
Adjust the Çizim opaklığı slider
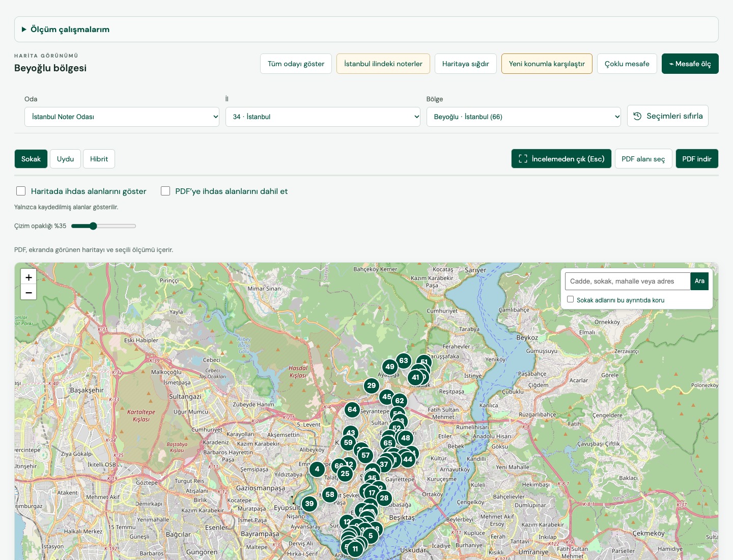point(104,226)
